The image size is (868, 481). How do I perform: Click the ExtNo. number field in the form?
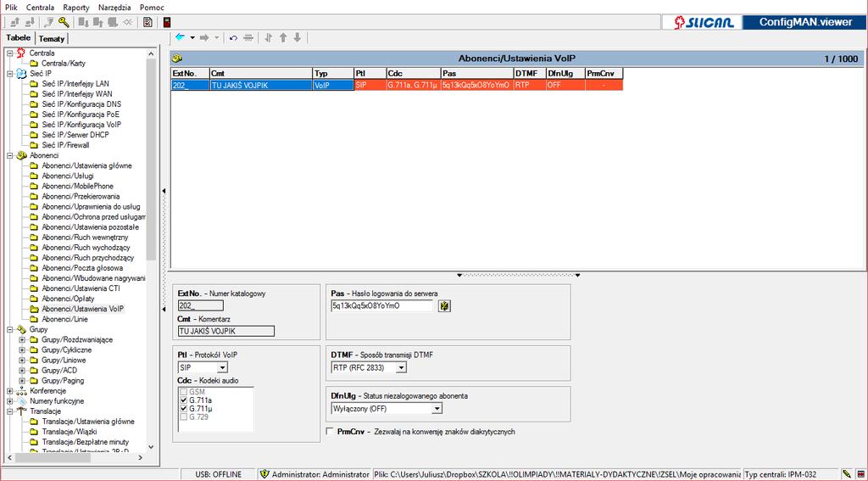pyautogui.click(x=200, y=305)
